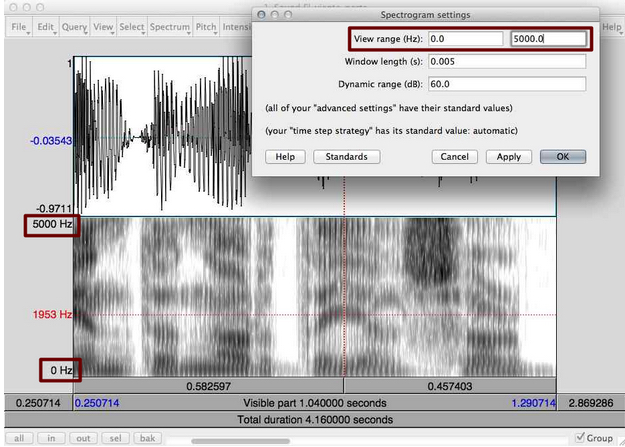Screen dimensions: 625x447
Task: Click the 'all' zoom button
Action: pos(19,438)
